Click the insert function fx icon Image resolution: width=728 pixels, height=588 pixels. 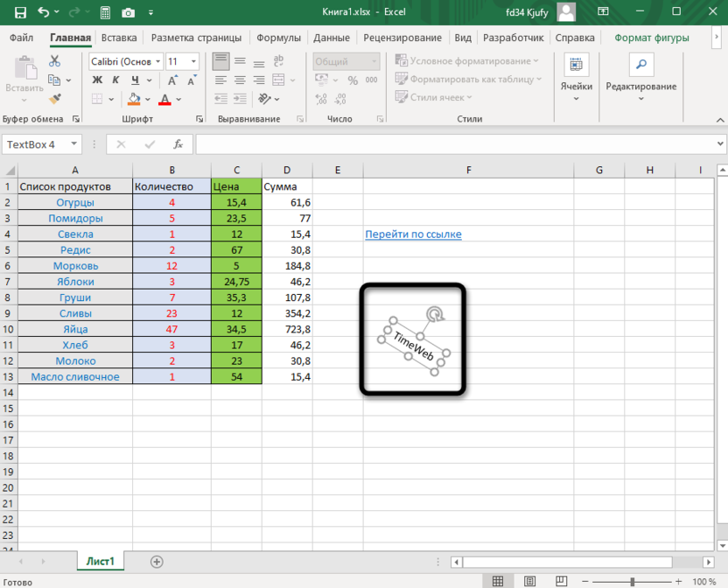click(178, 144)
